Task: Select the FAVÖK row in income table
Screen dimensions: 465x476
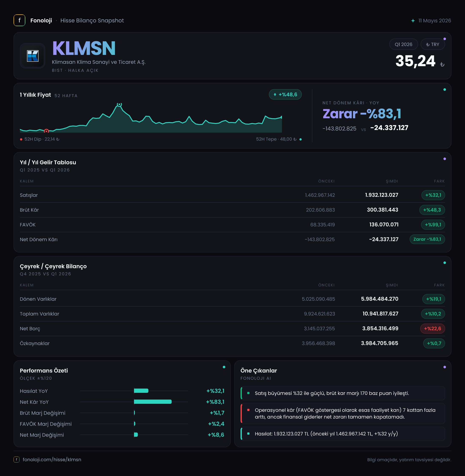Action: [x=232, y=225]
